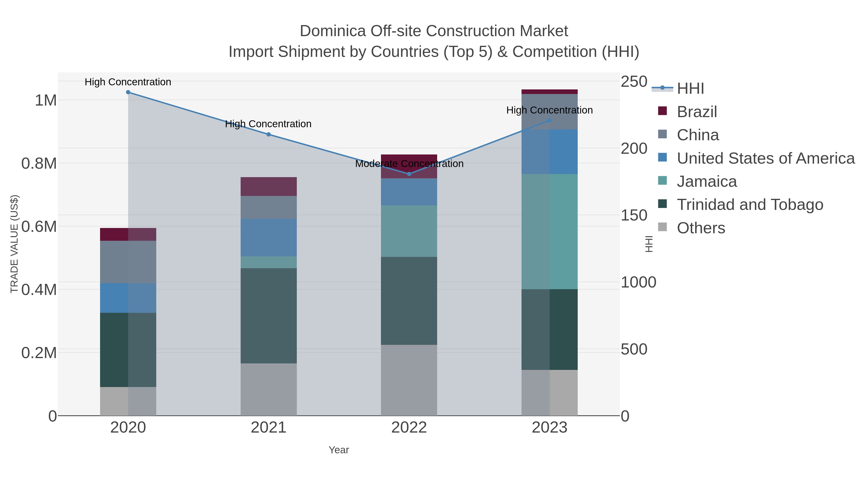Click the 2021 China bar segment
Image resolution: width=868 pixels, height=488 pixels.
[269, 207]
